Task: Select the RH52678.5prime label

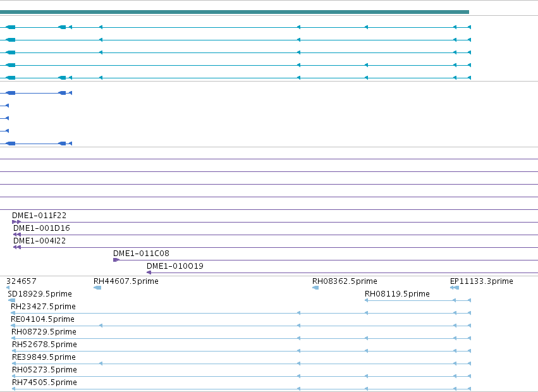Action: (x=44, y=345)
